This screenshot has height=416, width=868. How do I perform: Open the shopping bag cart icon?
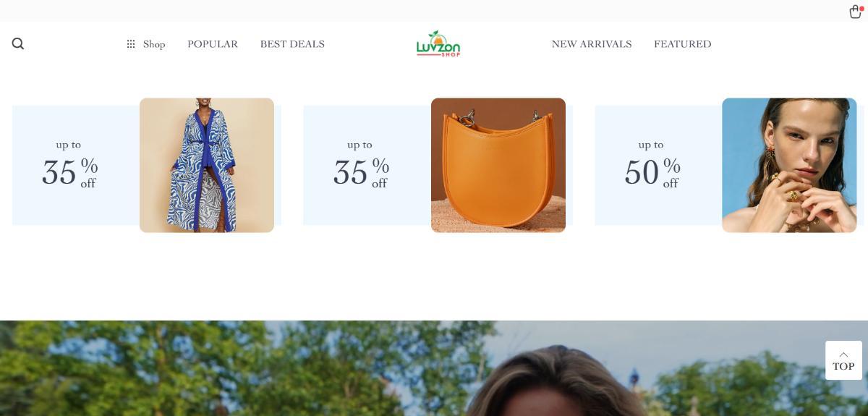pyautogui.click(x=855, y=12)
